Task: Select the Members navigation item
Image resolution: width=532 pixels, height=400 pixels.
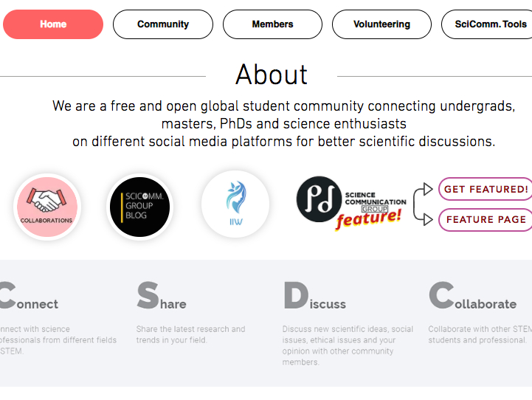Action: pyautogui.click(x=272, y=24)
